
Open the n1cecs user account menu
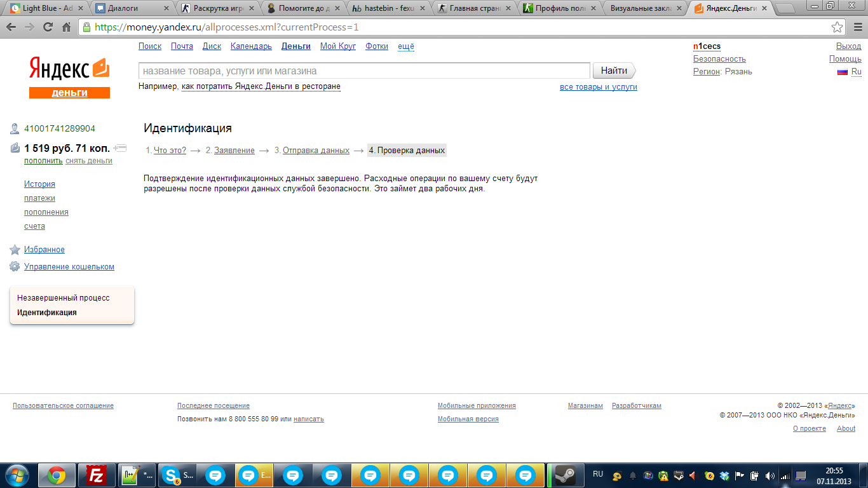pyautogui.click(x=707, y=46)
